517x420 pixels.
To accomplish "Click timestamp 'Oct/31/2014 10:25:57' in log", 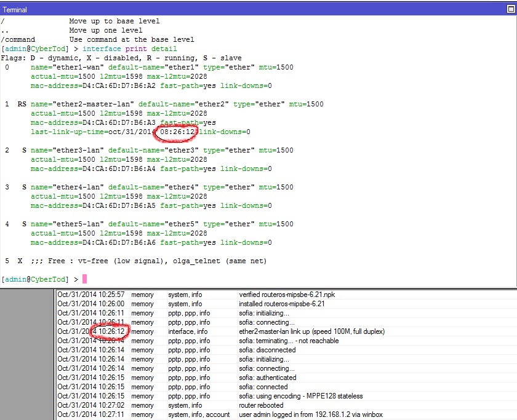I will click(x=91, y=295).
